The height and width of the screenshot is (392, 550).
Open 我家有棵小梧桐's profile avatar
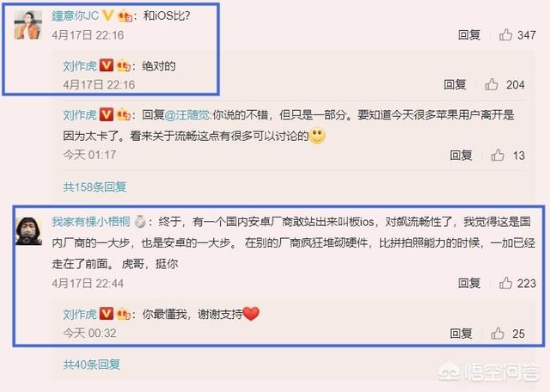coord(28,231)
